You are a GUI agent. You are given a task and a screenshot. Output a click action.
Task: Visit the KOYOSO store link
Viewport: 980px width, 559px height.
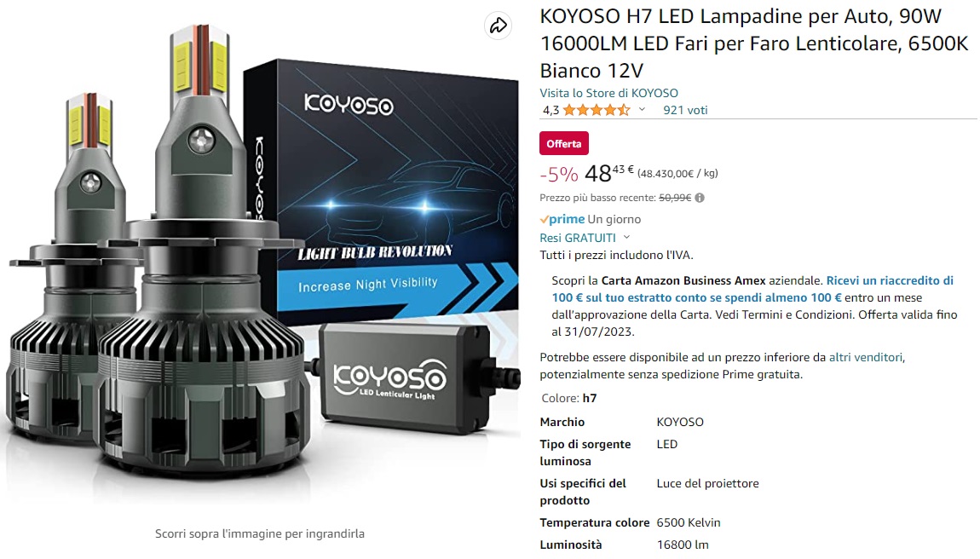point(608,93)
